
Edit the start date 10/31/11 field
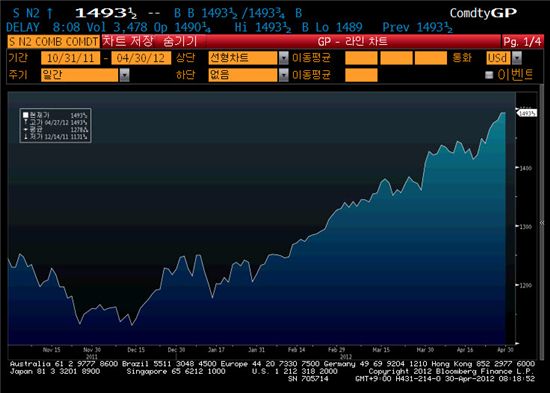[x=71, y=58]
